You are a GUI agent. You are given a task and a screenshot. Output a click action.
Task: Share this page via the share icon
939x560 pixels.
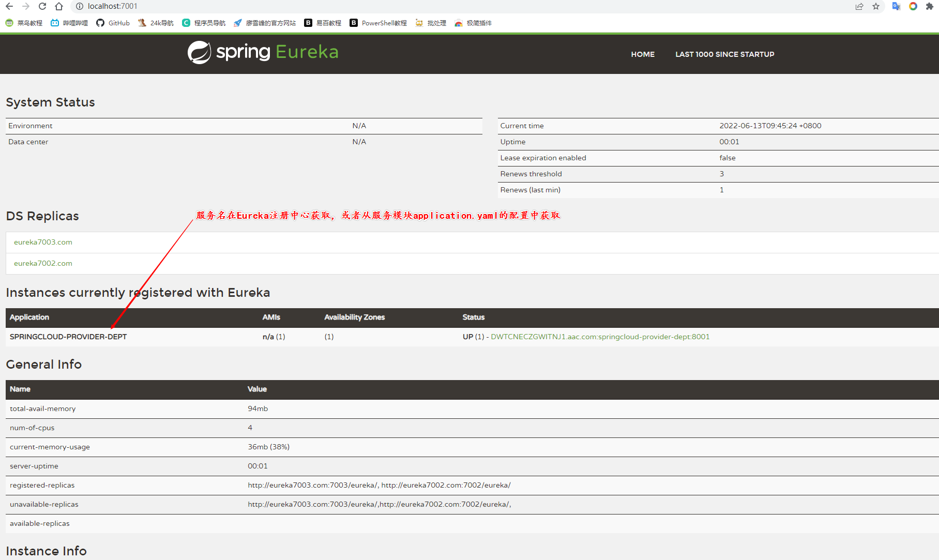point(859,6)
